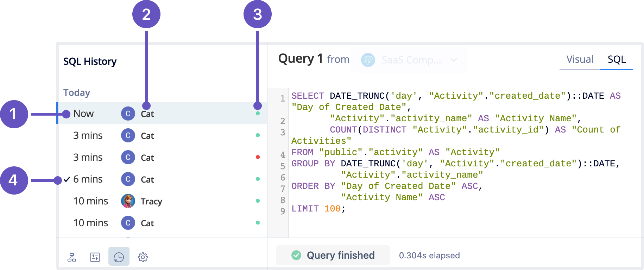The width and height of the screenshot is (644, 270).
Task: Click the checkmark beside the 6 mins entry
Action: (x=66, y=179)
